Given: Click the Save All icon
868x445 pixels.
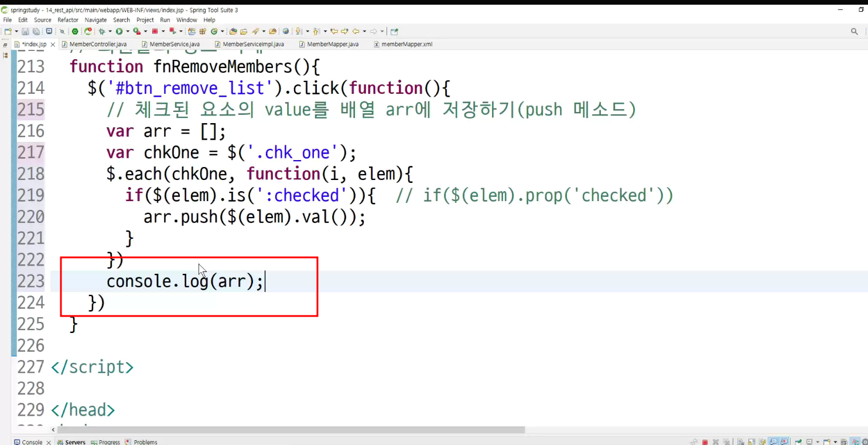Looking at the screenshot, I should (36, 31).
